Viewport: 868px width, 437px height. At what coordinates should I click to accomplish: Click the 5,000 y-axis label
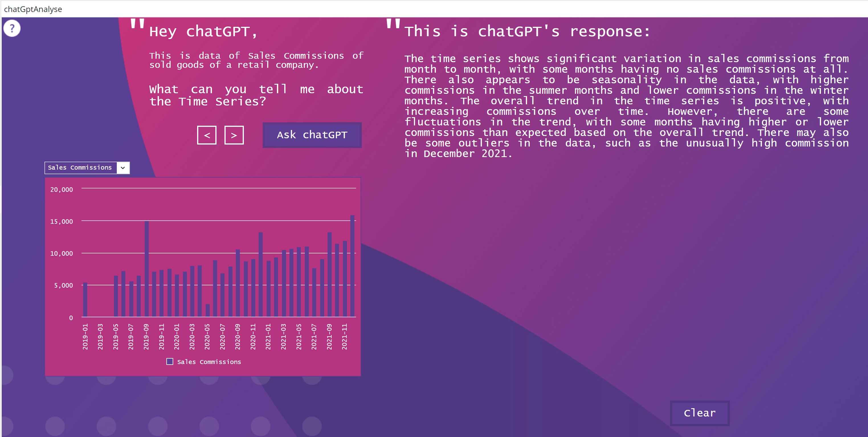[63, 285]
